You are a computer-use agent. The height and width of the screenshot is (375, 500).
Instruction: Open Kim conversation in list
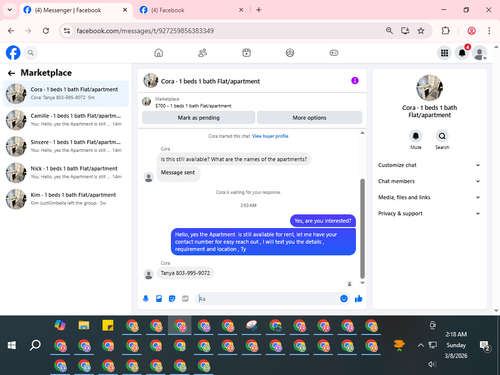click(x=66, y=199)
